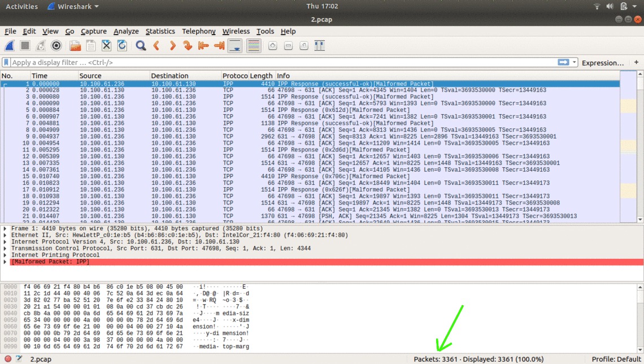644x364 pixels.
Task: Expand the Frame 1 details row
Action: click(5, 228)
